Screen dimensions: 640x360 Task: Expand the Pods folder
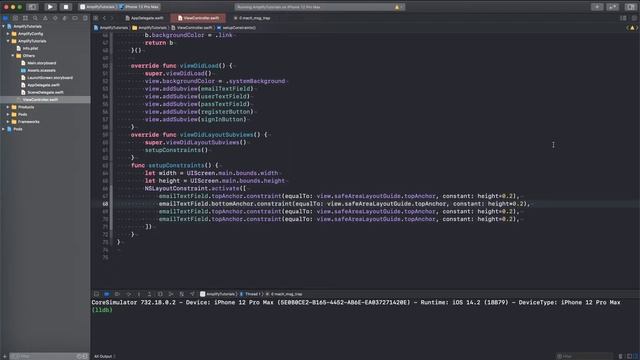point(8,115)
